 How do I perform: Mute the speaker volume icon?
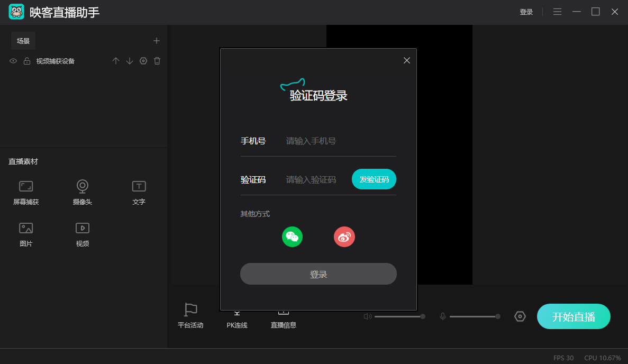368,316
